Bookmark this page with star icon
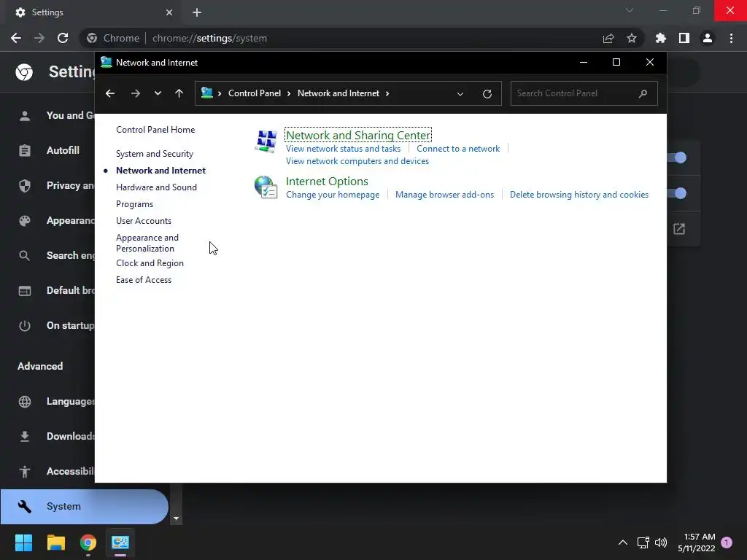Viewport: 747px width, 560px height. (x=632, y=38)
